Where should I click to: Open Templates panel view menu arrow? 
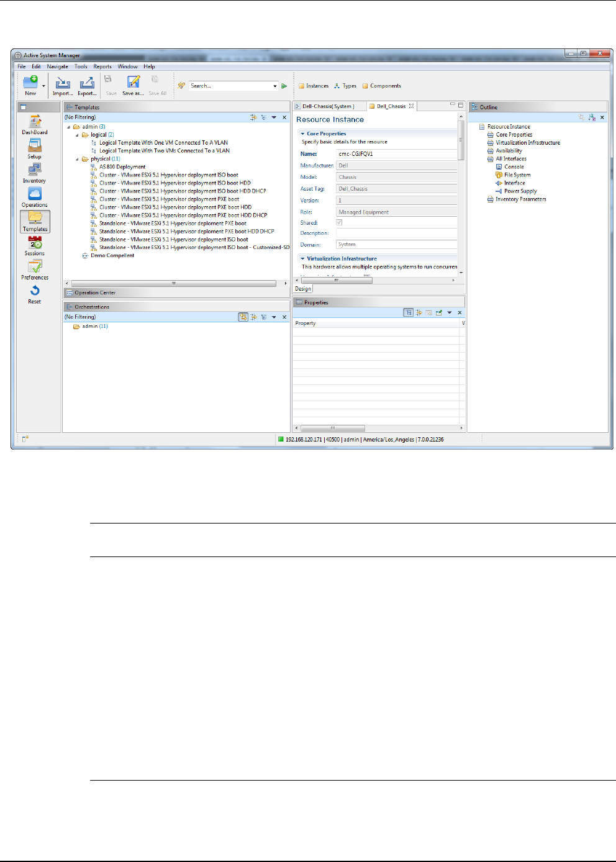274,117
